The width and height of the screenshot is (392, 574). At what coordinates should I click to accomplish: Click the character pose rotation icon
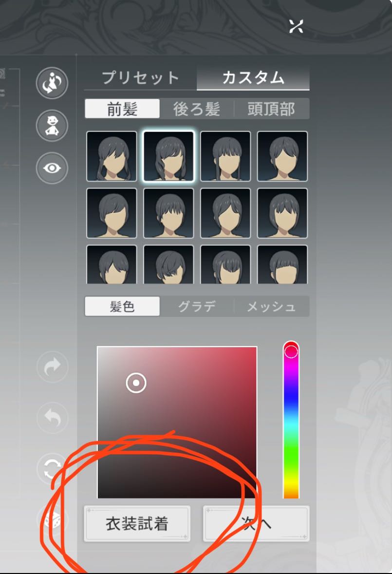pyautogui.click(x=52, y=83)
